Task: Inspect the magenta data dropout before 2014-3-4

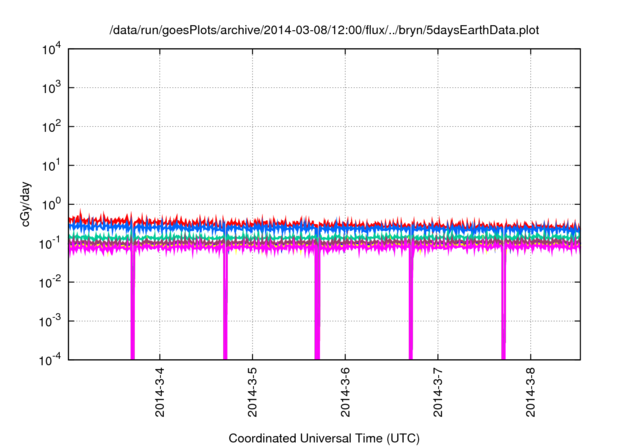Action: coord(133,302)
